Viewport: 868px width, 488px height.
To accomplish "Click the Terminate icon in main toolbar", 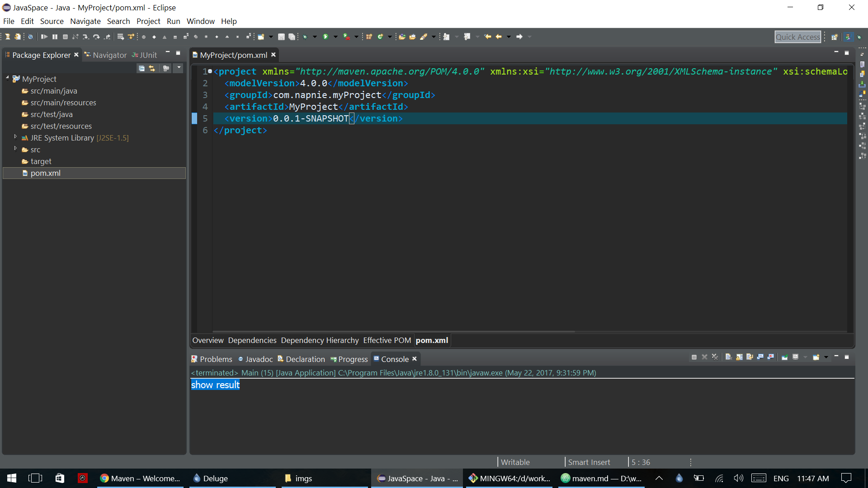I will (x=65, y=37).
